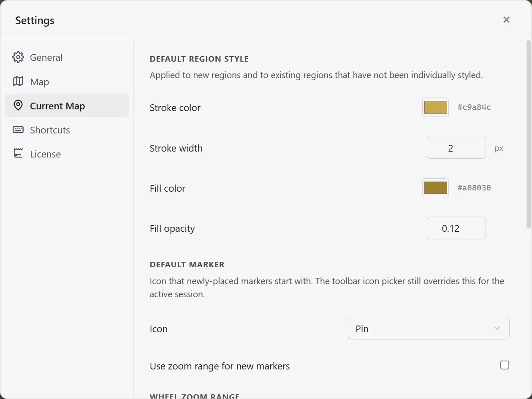
Task: Click the General gear icon
Action: (18, 57)
